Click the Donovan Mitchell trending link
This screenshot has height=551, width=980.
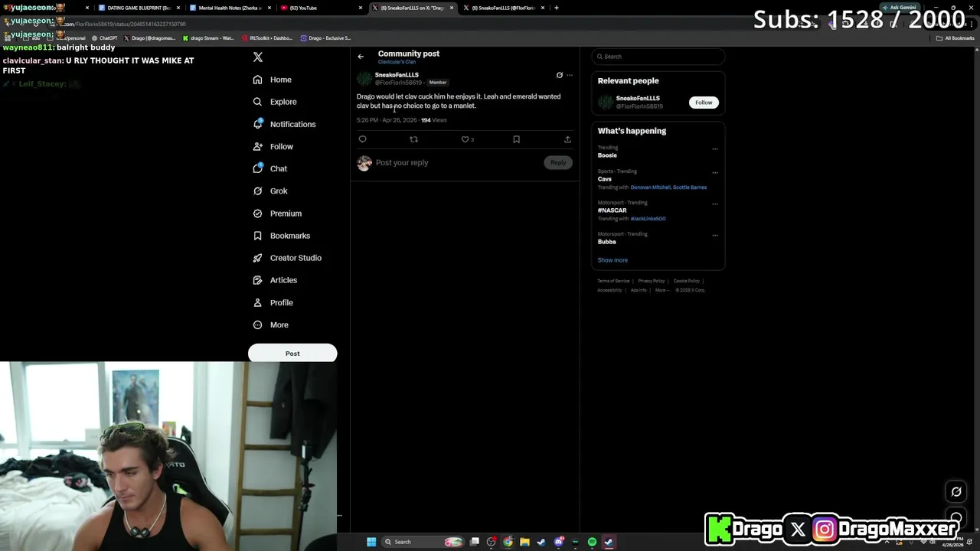pos(650,187)
